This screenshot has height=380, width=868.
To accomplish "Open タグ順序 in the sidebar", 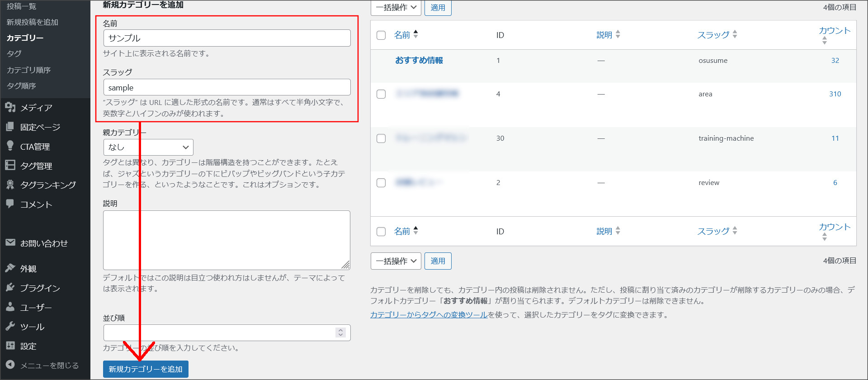I will click(x=21, y=86).
